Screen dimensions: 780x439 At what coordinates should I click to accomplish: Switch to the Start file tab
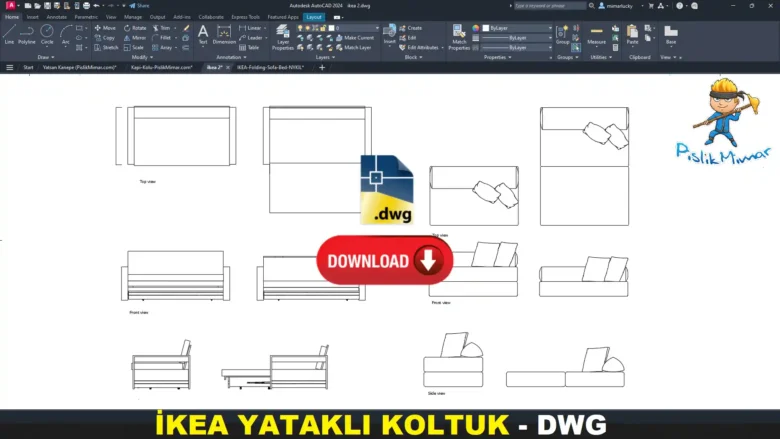[28, 67]
